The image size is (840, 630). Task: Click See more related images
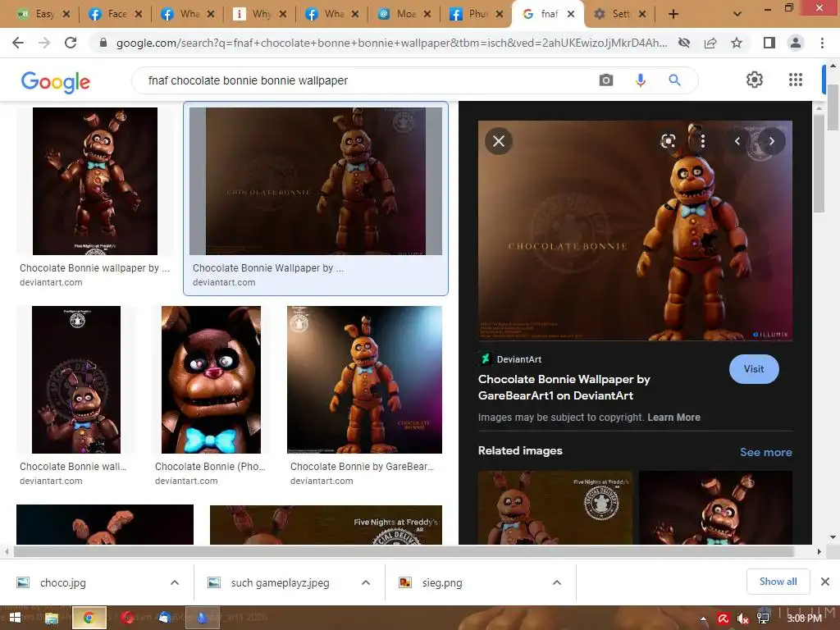click(765, 452)
